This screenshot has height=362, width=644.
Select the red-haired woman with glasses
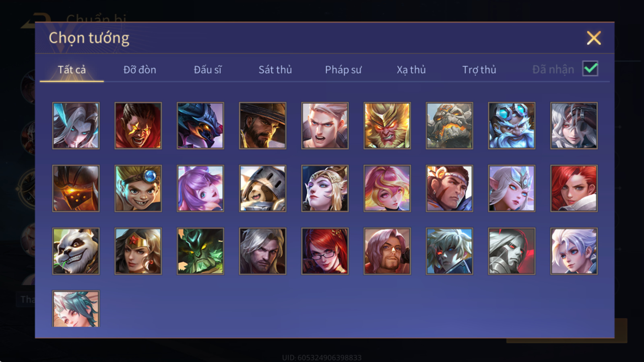tap(325, 251)
